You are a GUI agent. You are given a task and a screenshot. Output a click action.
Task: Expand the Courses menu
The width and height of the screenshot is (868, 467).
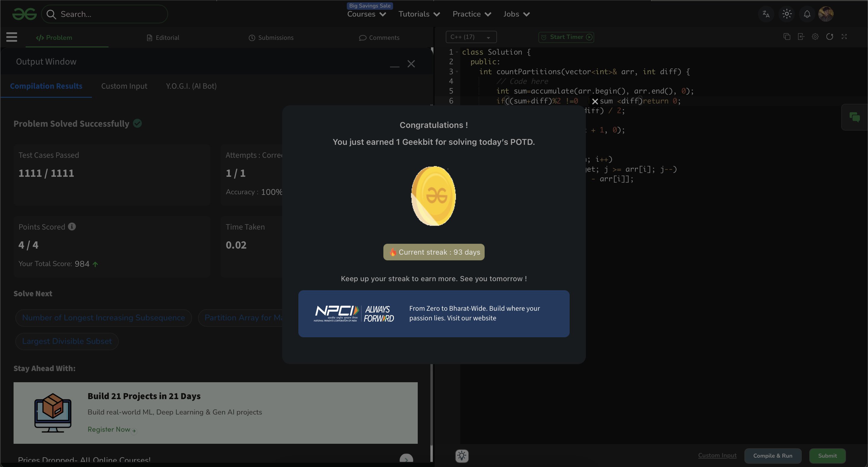coord(366,14)
